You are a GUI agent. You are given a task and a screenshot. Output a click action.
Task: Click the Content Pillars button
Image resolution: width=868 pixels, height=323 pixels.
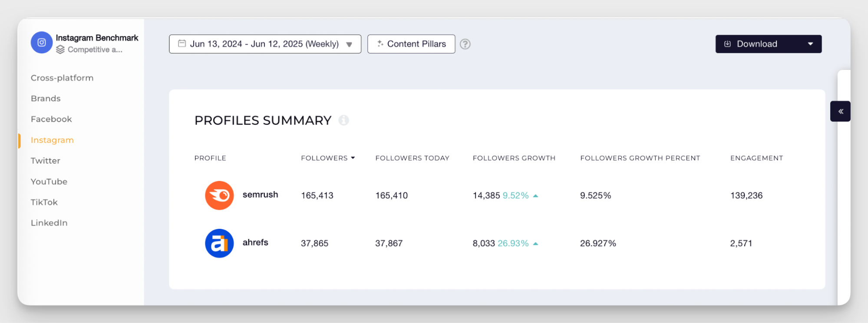411,44
